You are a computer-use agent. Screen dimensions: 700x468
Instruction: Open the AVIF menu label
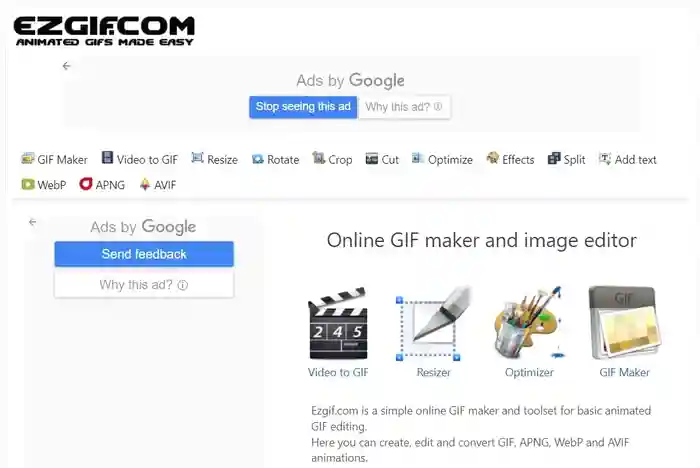click(x=165, y=185)
